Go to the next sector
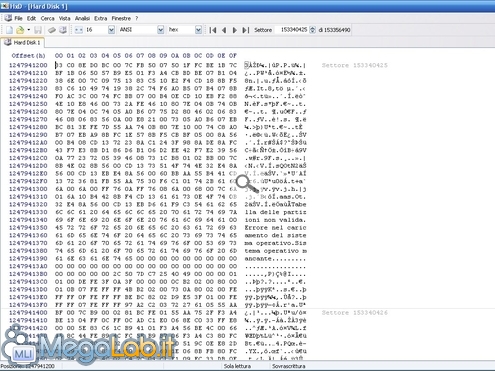Screen dimensions: 495x371 tap(235, 30)
